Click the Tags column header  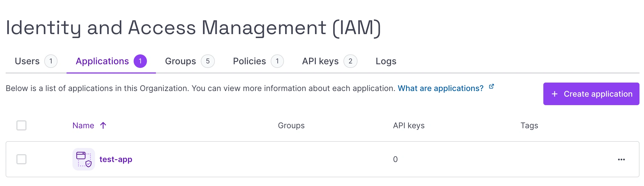tap(529, 125)
